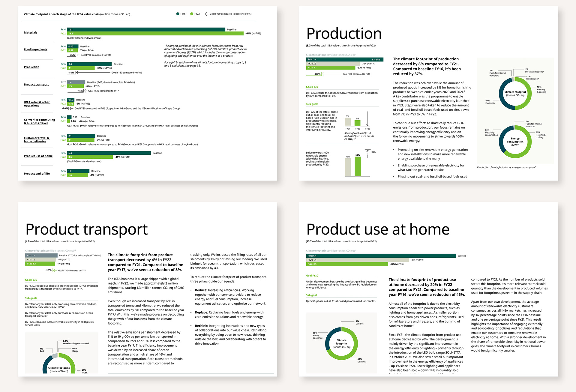Click Product use at home 'FY22: 3.5' bar
The height and width of the screenshot is (392, 576).
[347, 264]
